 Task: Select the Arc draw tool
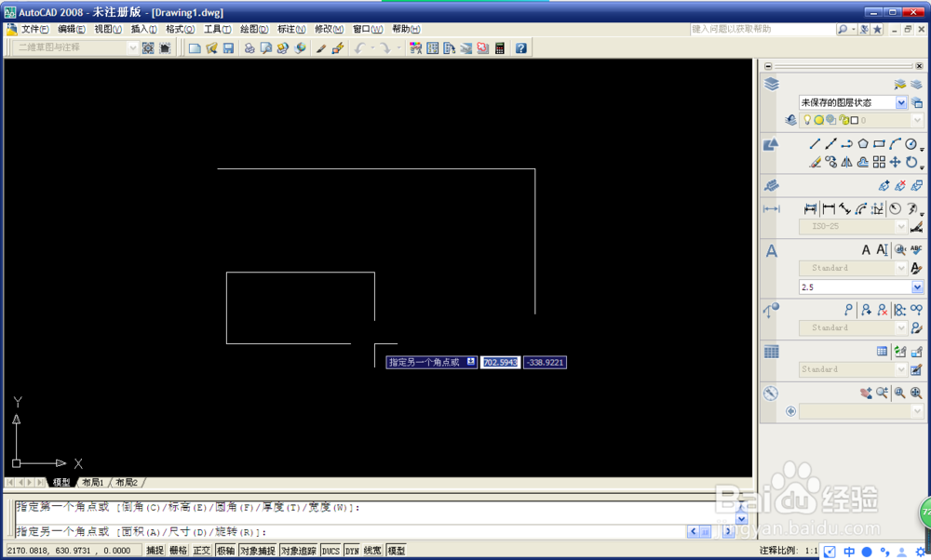coord(895,143)
